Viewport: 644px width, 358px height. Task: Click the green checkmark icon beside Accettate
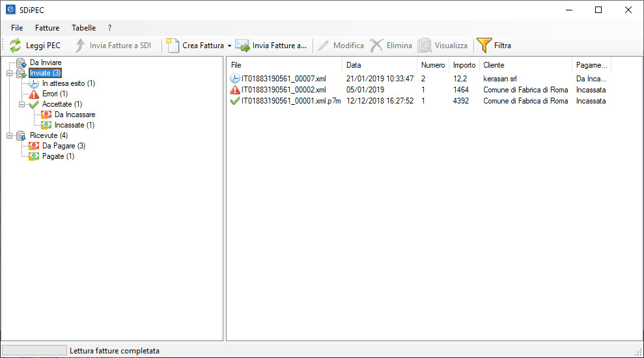pyautogui.click(x=34, y=104)
